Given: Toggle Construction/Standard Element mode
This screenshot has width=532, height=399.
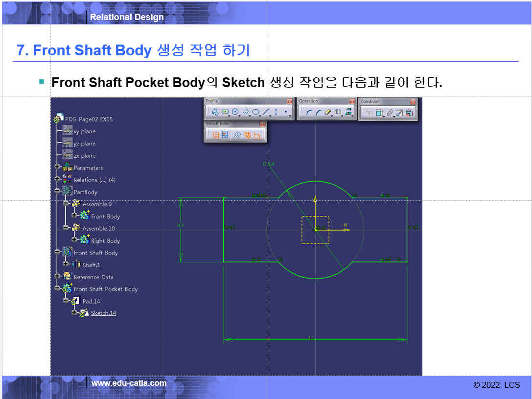Looking at the screenshot, I should (x=237, y=136).
